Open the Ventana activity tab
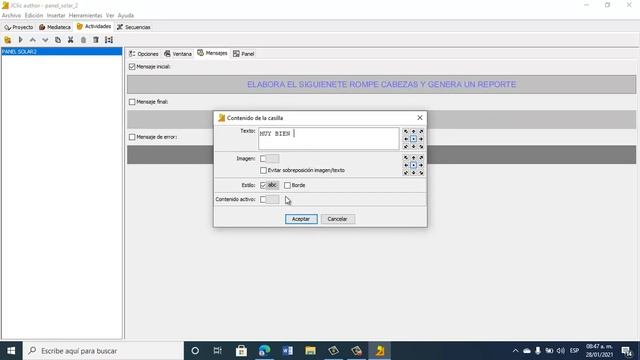640x360 pixels. pyautogui.click(x=178, y=54)
